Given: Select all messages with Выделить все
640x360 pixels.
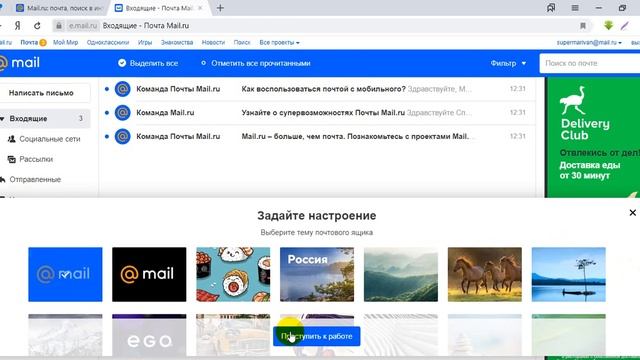Looking at the screenshot, I should point(148,63).
